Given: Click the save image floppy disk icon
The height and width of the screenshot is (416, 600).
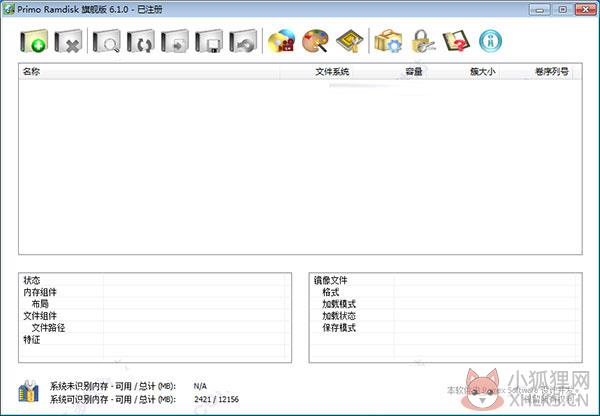Looking at the screenshot, I should [x=209, y=41].
